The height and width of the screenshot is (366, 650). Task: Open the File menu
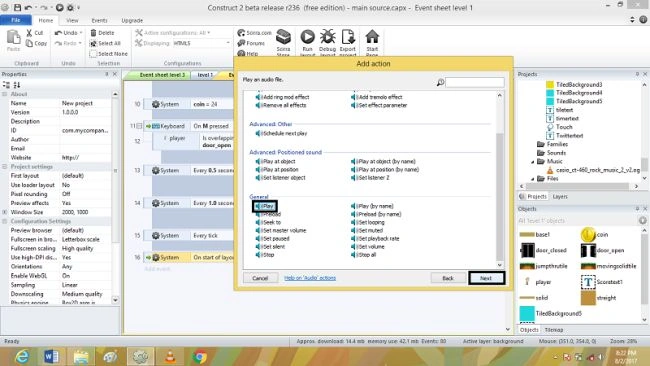point(16,20)
